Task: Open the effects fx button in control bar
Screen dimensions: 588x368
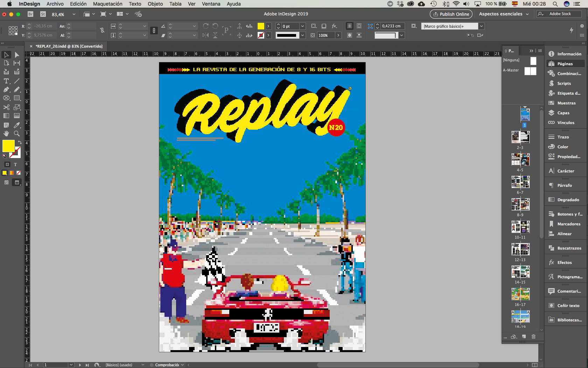Action: pyautogui.click(x=334, y=26)
